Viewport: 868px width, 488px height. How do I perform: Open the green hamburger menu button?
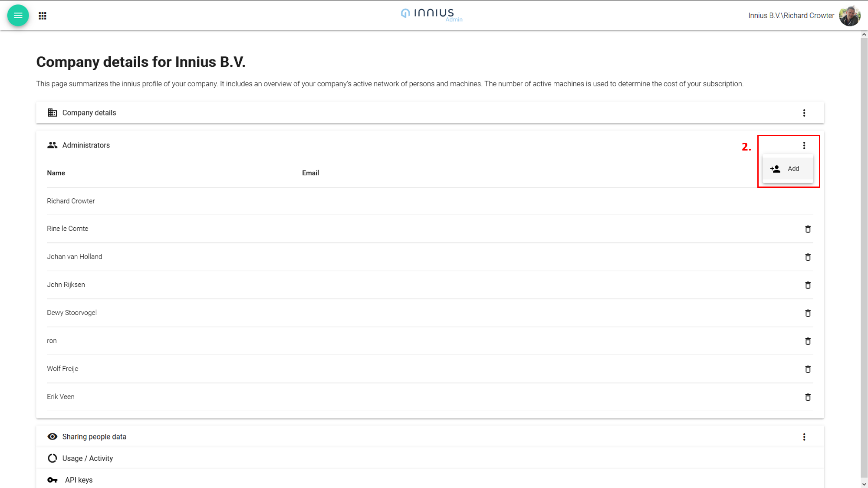(18, 16)
